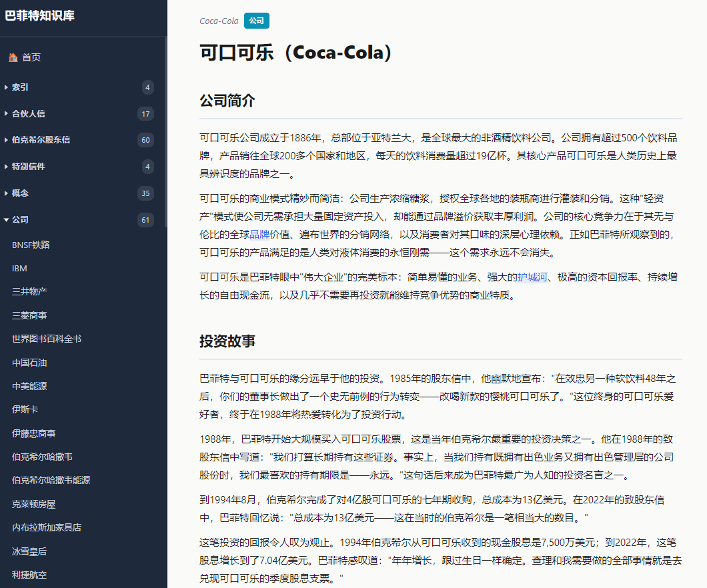Open the IBM company page

click(19, 269)
